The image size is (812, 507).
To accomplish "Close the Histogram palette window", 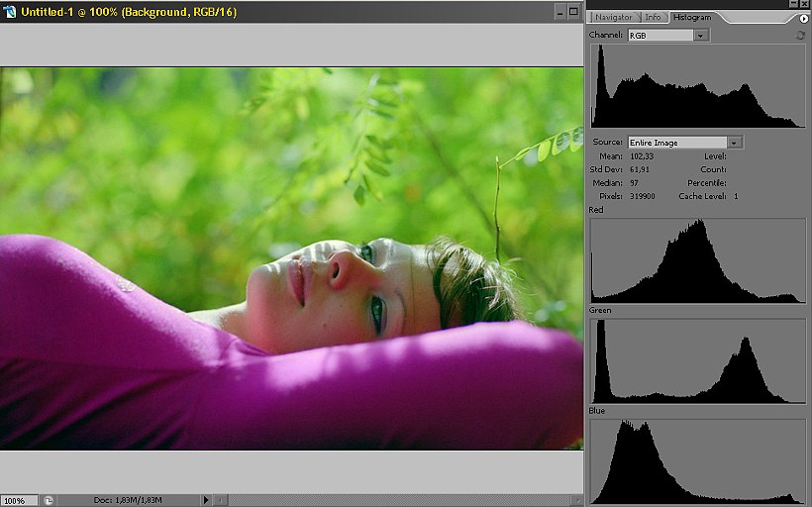I will pyautogui.click(x=804, y=4).
